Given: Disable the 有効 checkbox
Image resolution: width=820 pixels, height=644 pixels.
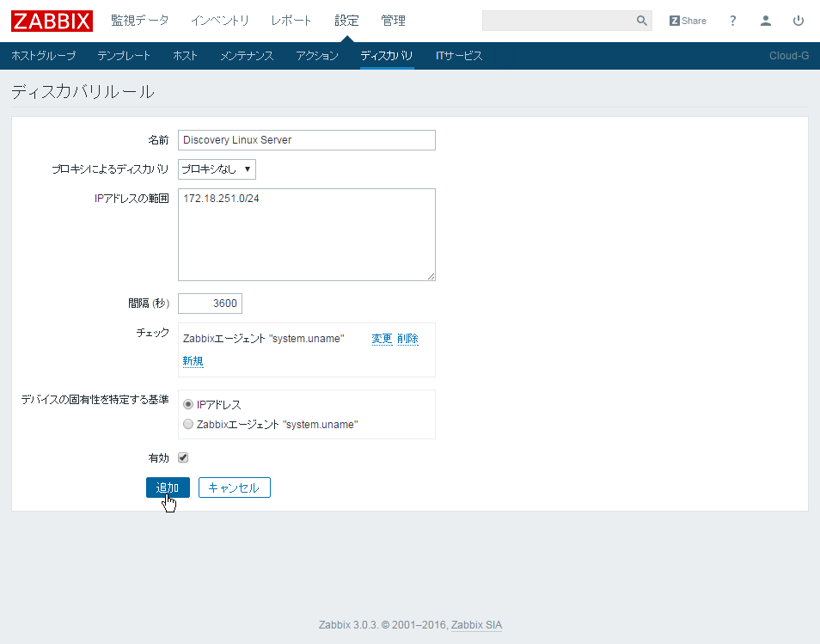Looking at the screenshot, I should 182,457.
